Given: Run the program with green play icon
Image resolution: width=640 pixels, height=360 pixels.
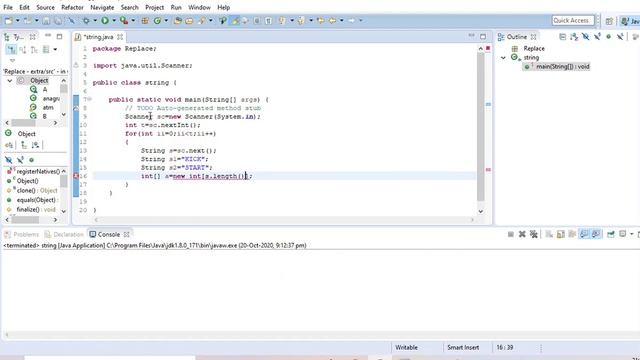Looking at the screenshot, I should 105,20.
